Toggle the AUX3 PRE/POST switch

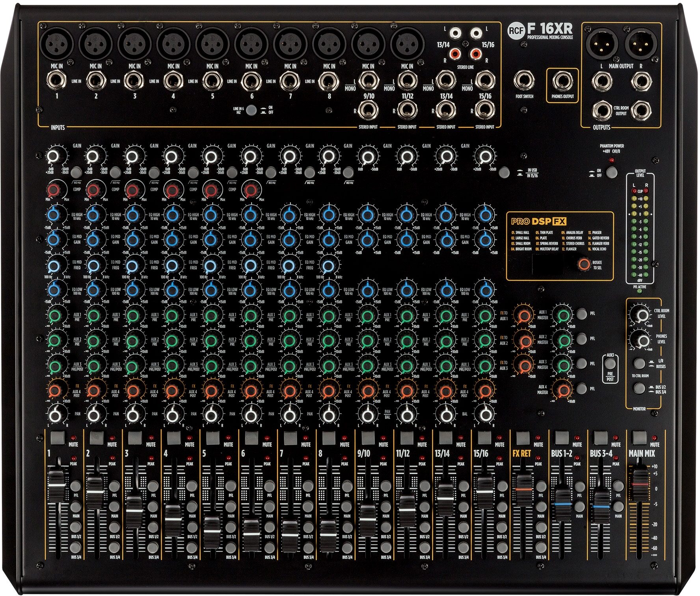610,363
